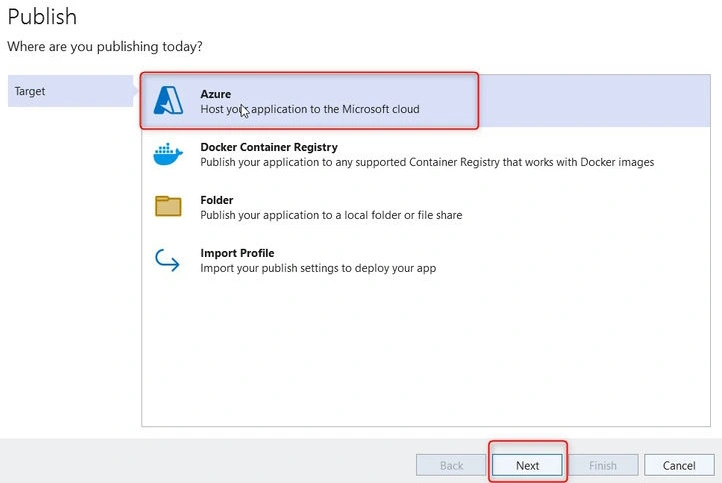Screen dimensions: 722x483
Task: Click the Docker whale icon
Action: [x=168, y=154]
